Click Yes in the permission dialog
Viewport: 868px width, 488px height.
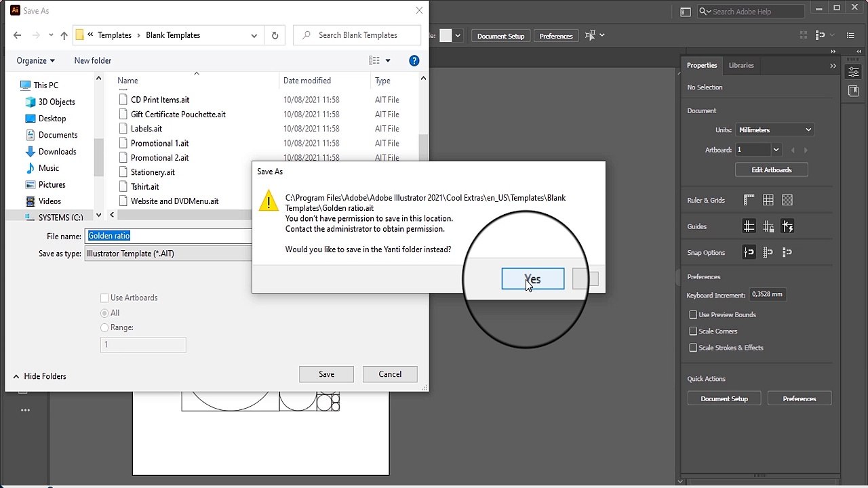click(x=532, y=279)
